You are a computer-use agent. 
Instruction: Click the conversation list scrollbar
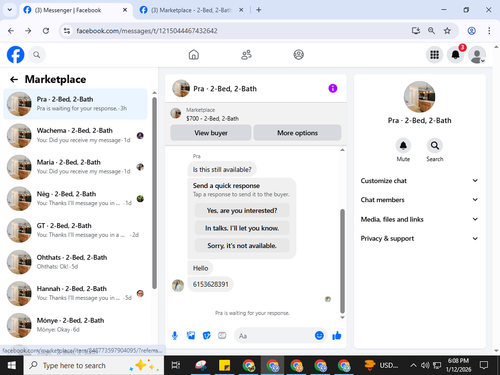pyautogui.click(x=154, y=193)
